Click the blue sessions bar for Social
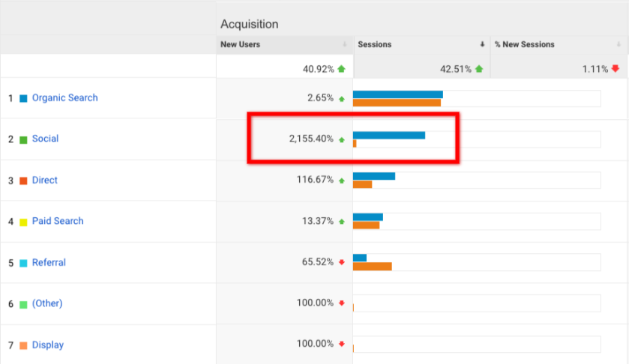This screenshot has height=364, width=629. click(x=388, y=136)
